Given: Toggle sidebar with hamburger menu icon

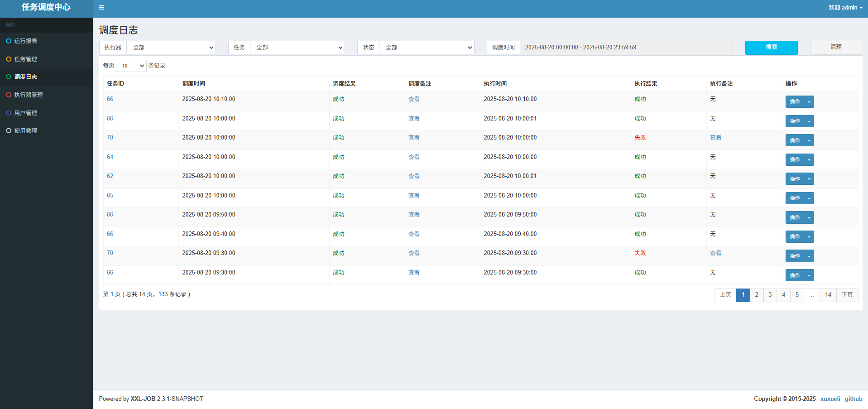Looking at the screenshot, I should coord(101,8).
